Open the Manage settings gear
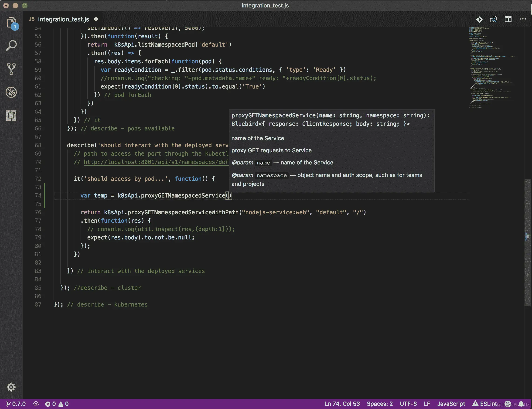The width and height of the screenshot is (532, 409). pos(11,387)
